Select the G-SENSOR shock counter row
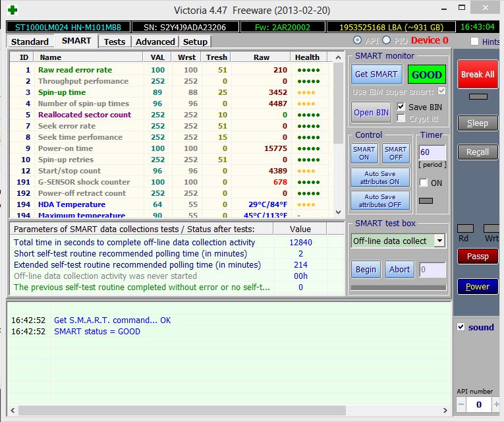Viewport: 504px width, 422px height. [171, 182]
